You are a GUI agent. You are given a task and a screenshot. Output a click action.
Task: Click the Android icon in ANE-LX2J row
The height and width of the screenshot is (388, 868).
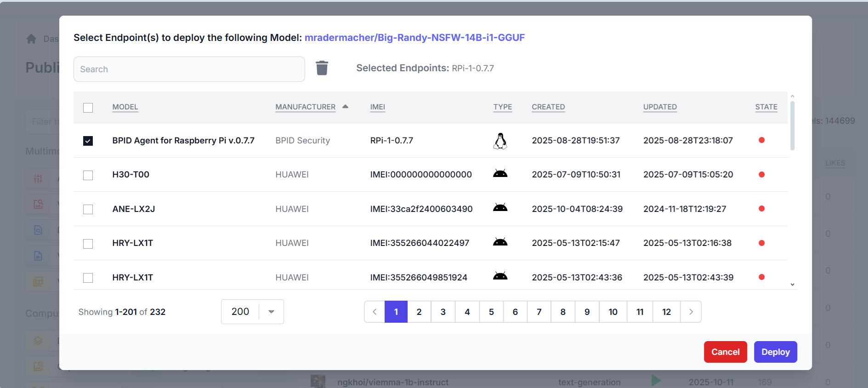[x=500, y=208]
